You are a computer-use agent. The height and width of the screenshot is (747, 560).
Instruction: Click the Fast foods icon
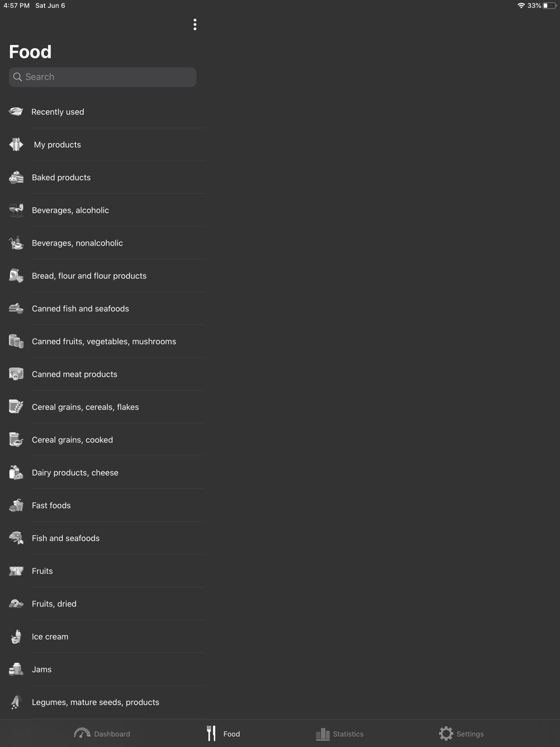[16, 505]
